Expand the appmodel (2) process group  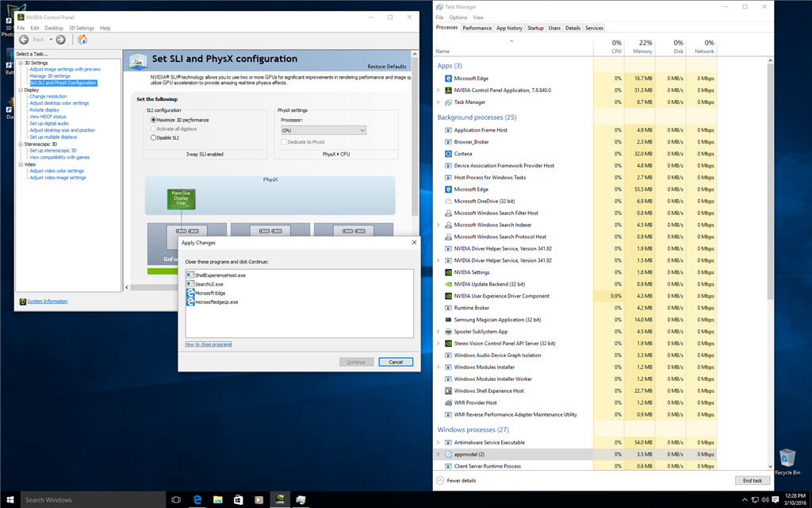click(x=438, y=455)
